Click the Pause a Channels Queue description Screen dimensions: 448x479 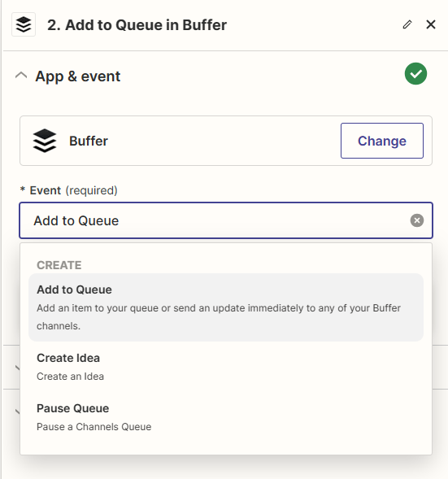click(x=94, y=426)
